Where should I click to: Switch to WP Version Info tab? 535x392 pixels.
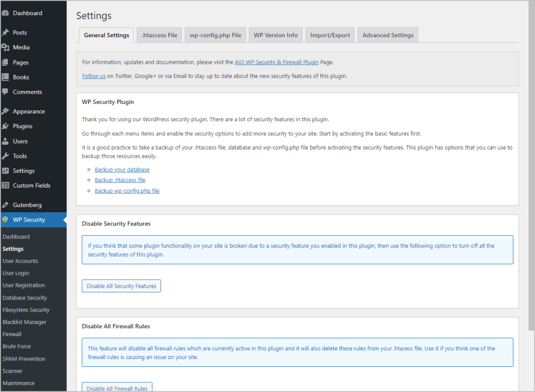click(276, 35)
